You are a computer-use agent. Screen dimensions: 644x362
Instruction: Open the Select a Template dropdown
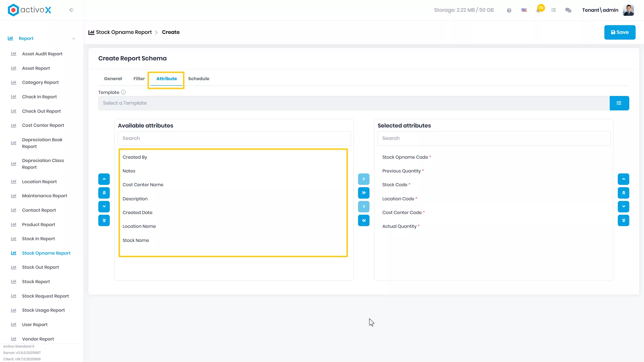tap(354, 103)
